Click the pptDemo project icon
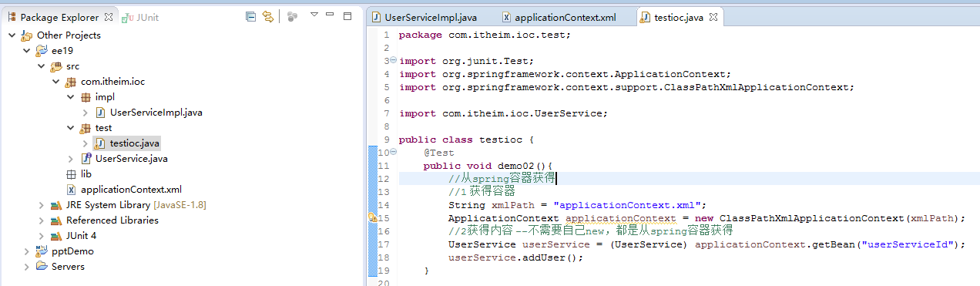Image resolution: width=980 pixels, height=286 pixels. 41,251
